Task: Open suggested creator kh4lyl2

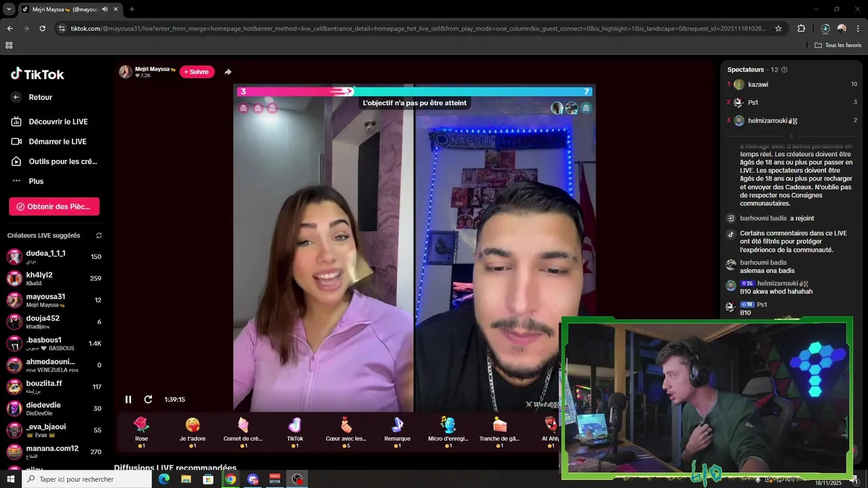Action: pyautogui.click(x=54, y=279)
